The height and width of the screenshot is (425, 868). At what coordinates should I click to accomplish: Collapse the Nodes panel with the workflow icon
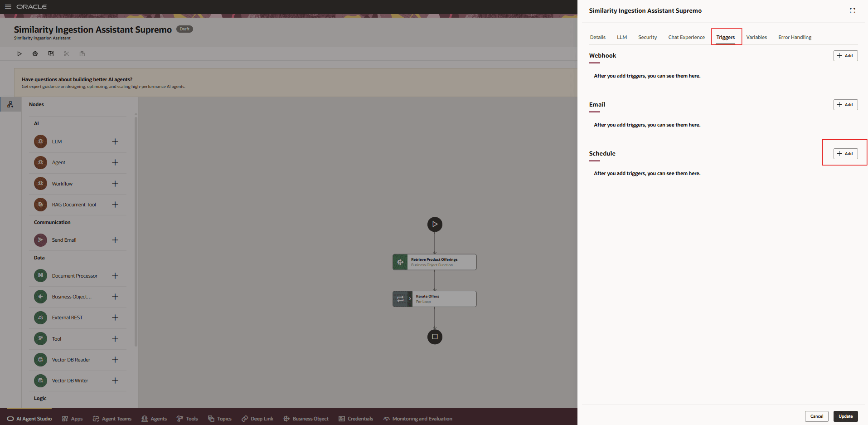(10, 104)
